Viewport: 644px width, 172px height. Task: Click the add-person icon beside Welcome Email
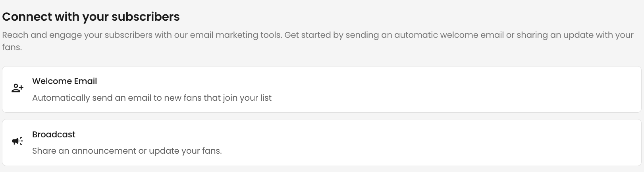coord(17,88)
